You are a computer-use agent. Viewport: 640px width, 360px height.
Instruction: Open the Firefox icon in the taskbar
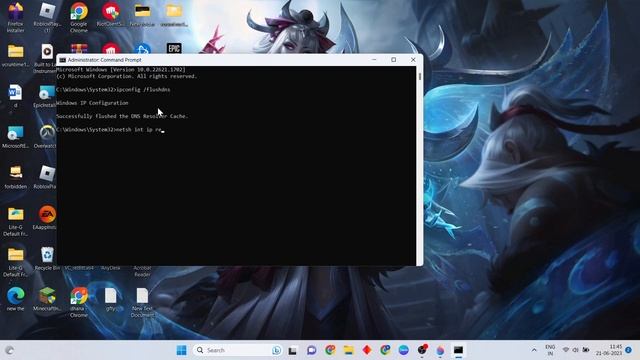click(x=440, y=350)
